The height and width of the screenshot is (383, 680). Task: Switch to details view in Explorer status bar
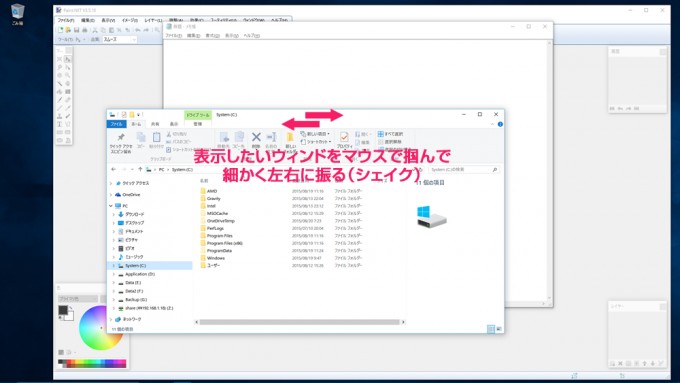[x=490, y=329]
